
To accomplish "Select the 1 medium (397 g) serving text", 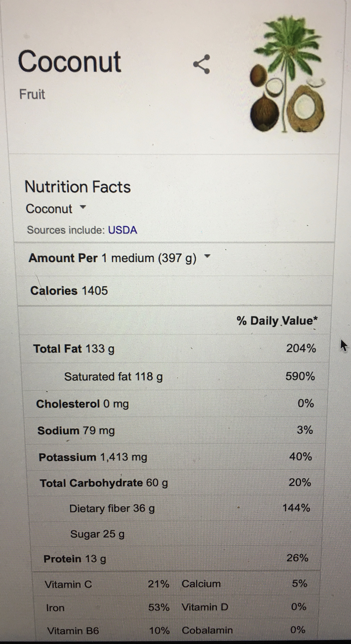I will 149,258.
